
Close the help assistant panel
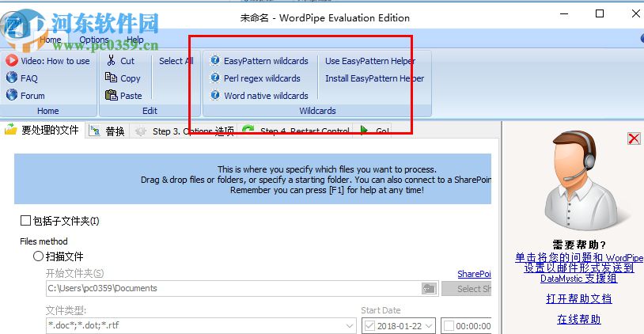634,139
